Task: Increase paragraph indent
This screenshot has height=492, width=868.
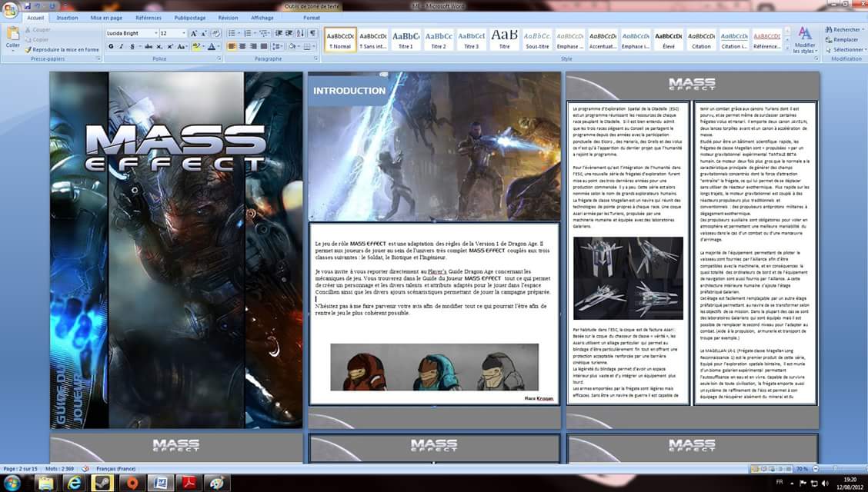Action: pos(289,33)
